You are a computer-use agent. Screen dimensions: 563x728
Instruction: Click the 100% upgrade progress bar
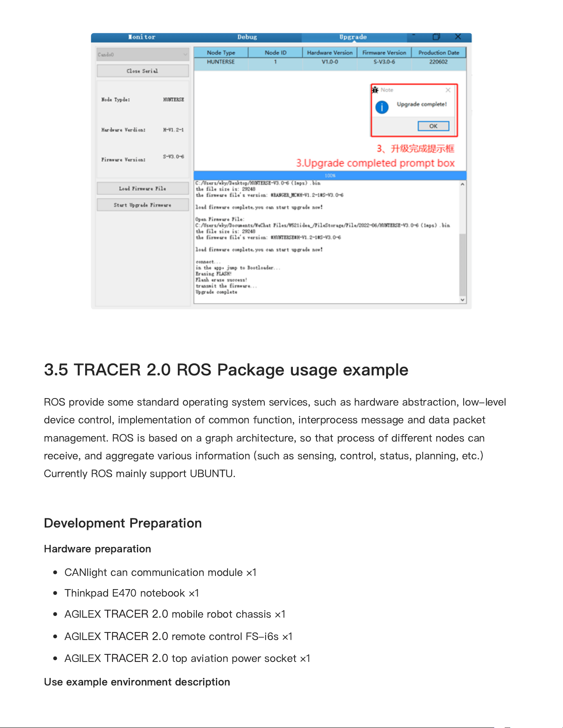330,176
